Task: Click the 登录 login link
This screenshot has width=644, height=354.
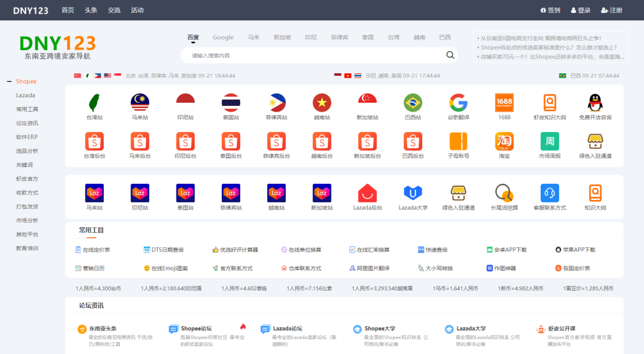Action: pos(581,10)
